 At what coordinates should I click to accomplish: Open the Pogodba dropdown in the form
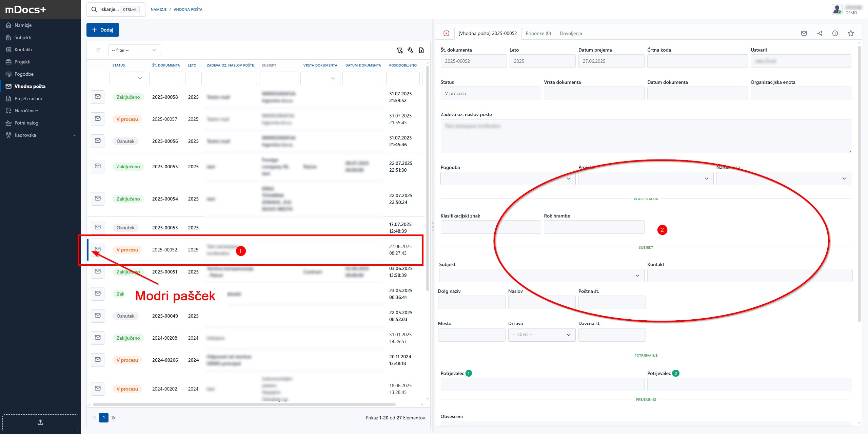(x=507, y=178)
